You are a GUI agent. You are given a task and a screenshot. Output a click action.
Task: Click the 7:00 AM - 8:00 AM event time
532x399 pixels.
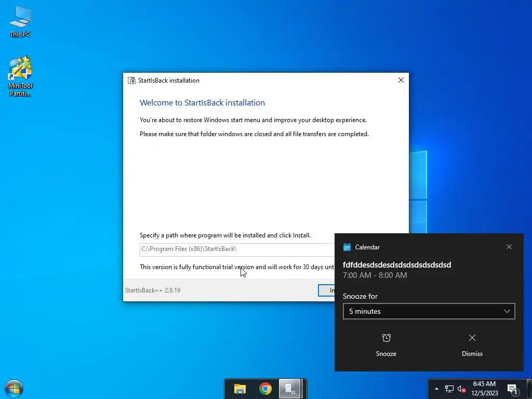click(375, 275)
